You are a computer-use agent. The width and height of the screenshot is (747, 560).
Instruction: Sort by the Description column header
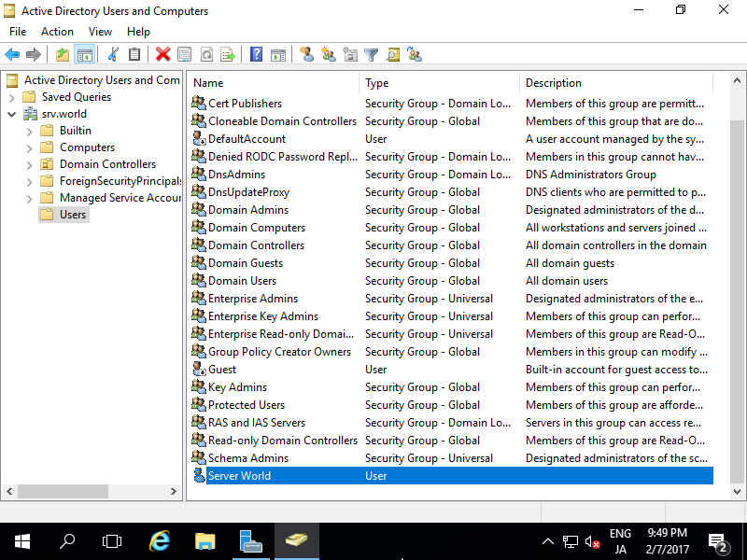click(x=615, y=83)
